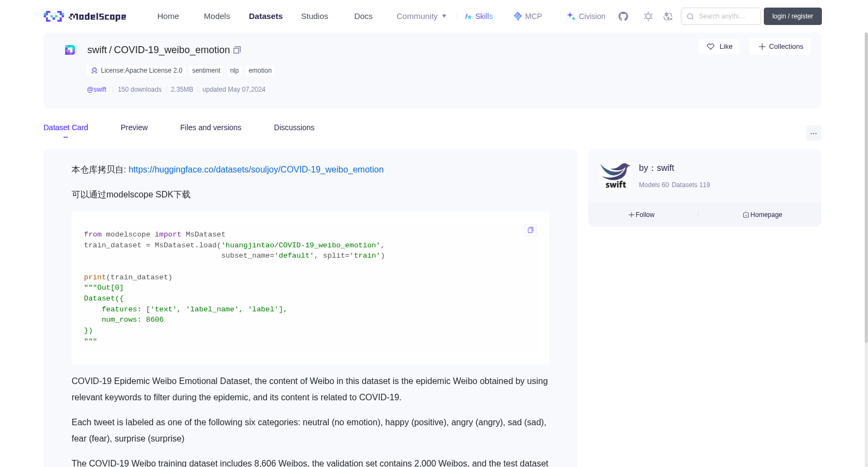Open the Discussions tab
This screenshot has width=868, height=467.
click(x=294, y=127)
